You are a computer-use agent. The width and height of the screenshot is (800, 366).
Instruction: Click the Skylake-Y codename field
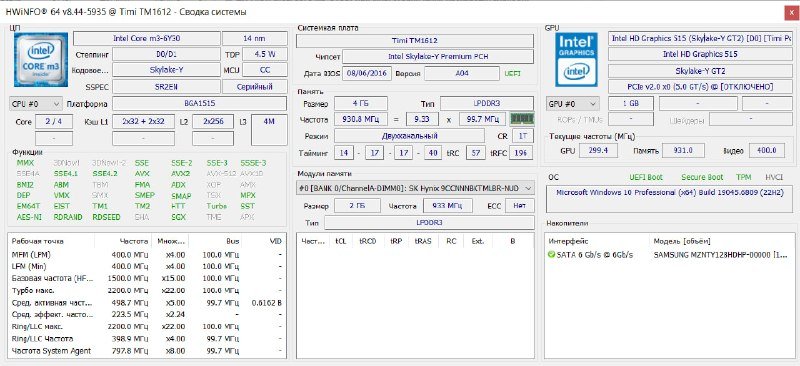[166, 70]
